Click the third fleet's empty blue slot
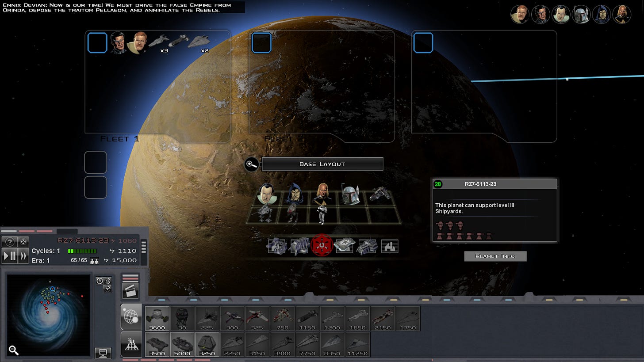 point(423,43)
